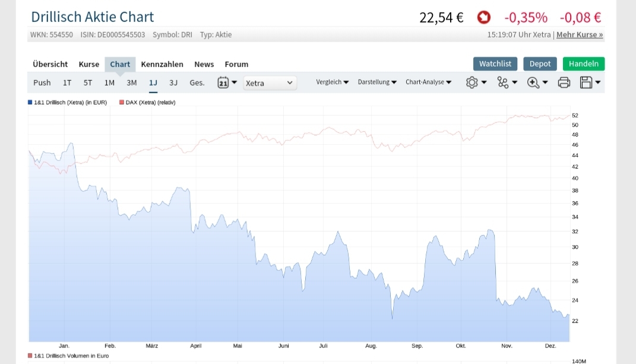Print the chart with printer icon
Viewport: 636px width, 364px height.
pos(564,83)
